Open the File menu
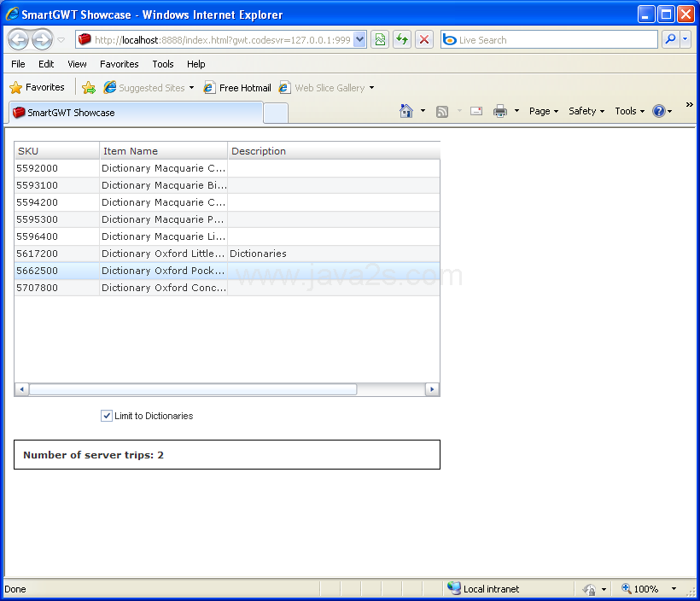This screenshot has width=700, height=601. click(18, 64)
